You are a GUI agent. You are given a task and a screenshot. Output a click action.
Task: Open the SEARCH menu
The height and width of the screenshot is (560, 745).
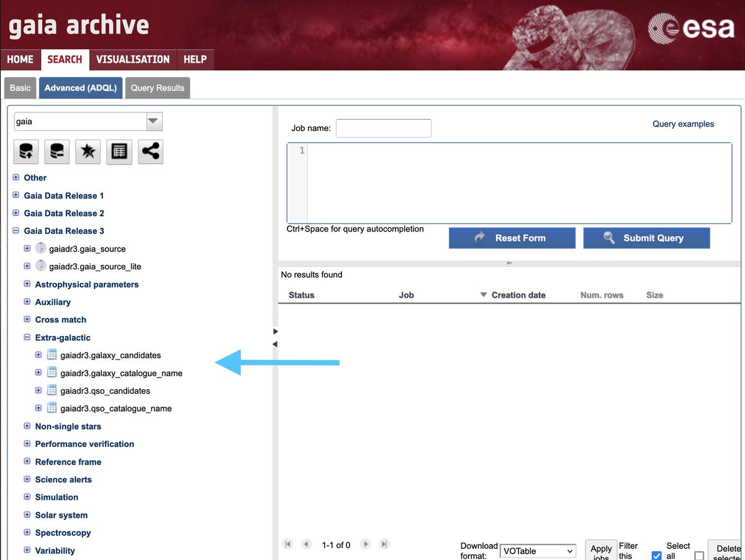click(65, 60)
